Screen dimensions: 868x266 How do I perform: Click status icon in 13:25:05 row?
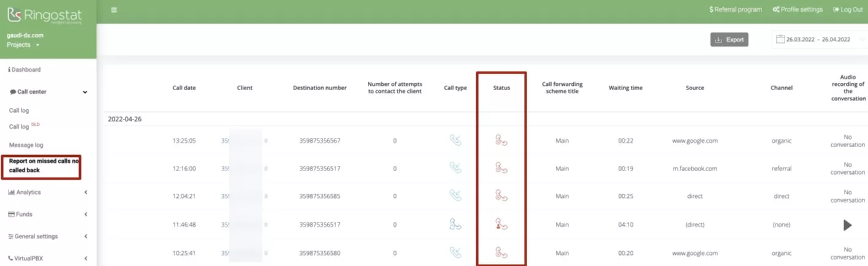(501, 140)
